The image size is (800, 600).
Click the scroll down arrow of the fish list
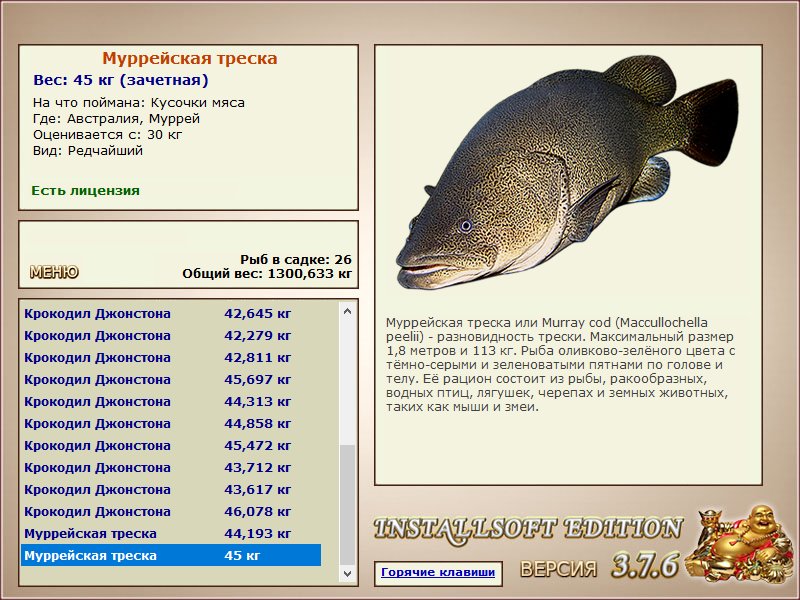[x=347, y=573]
